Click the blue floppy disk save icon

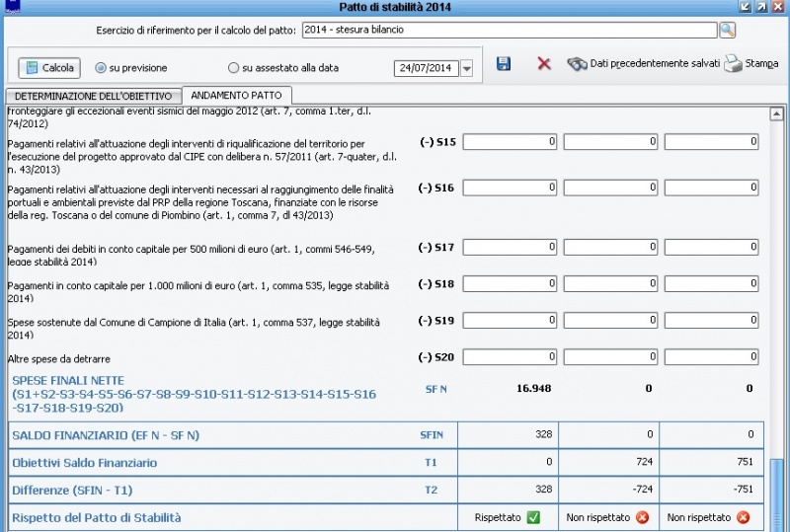coord(504,64)
